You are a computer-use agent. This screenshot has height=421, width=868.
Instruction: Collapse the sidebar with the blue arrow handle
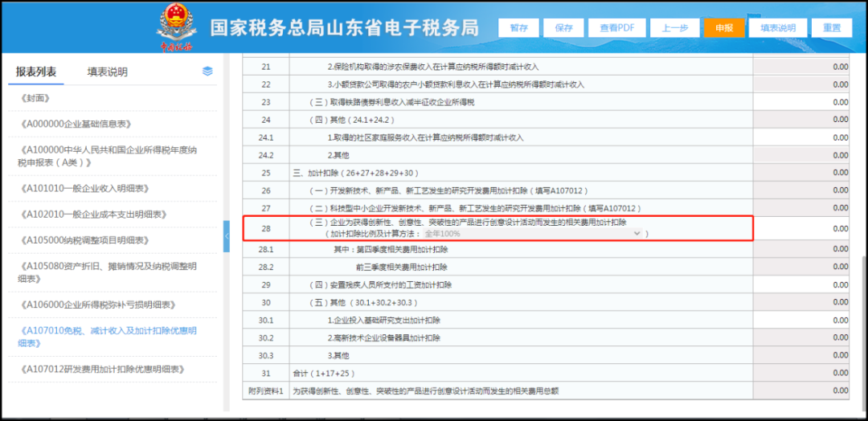(227, 236)
